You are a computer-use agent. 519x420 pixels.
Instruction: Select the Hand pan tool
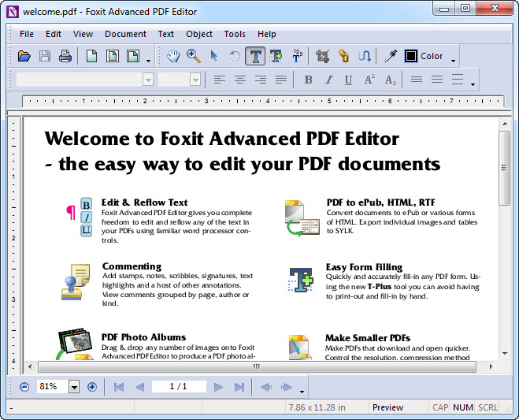[x=173, y=56]
